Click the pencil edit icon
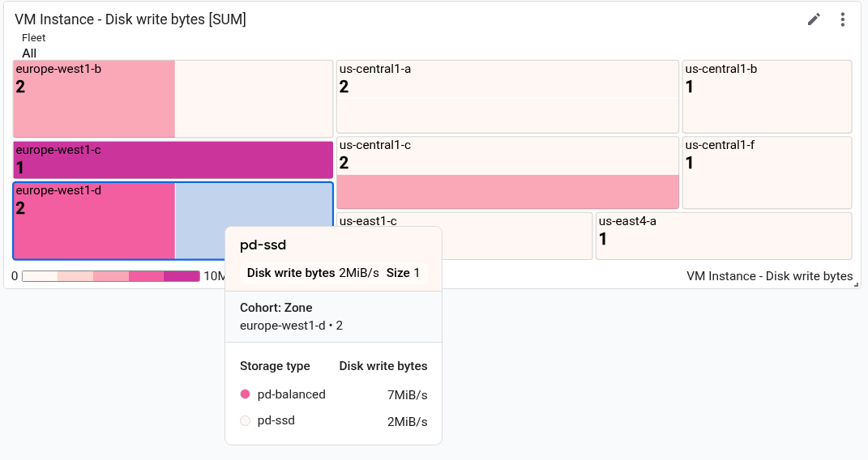 [814, 19]
